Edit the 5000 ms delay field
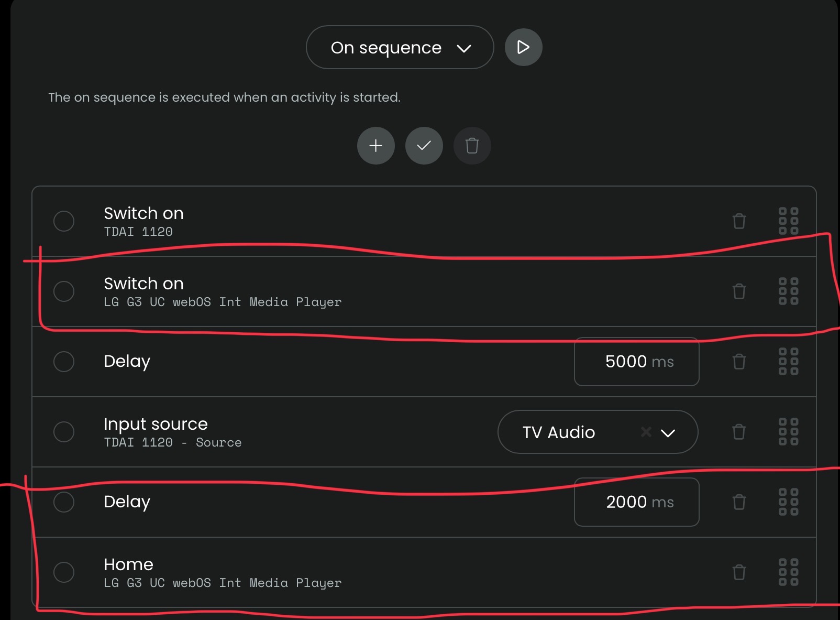Viewport: 840px width, 620px height. point(636,362)
